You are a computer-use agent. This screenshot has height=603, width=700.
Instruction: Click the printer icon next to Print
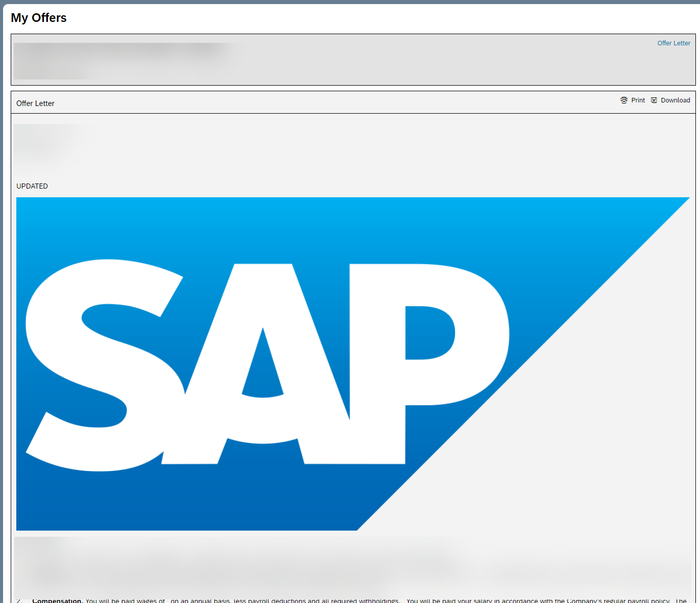point(624,100)
